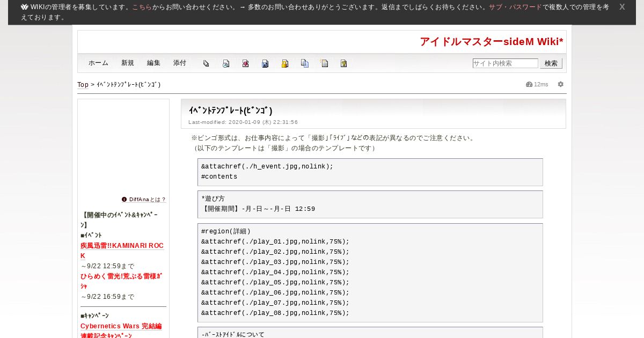Click the ■ｷｬﾝﾍﾟｰﾝ sidebar heading
Image resolution: width=644 pixels, height=338 pixels.
pyautogui.click(x=94, y=315)
